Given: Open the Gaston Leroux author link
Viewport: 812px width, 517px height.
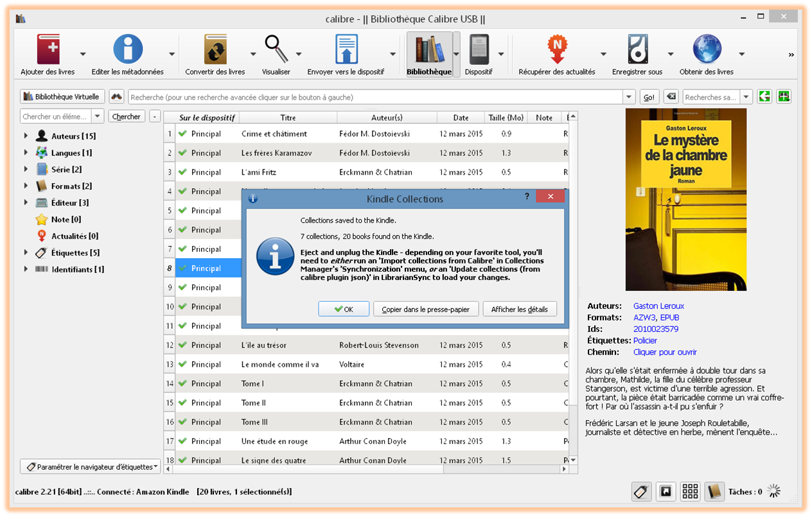Looking at the screenshot, I should (x=658, y=306).
